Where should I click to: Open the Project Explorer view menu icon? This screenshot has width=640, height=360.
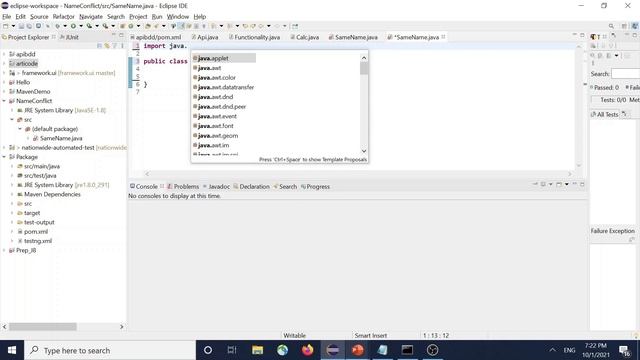122,46
